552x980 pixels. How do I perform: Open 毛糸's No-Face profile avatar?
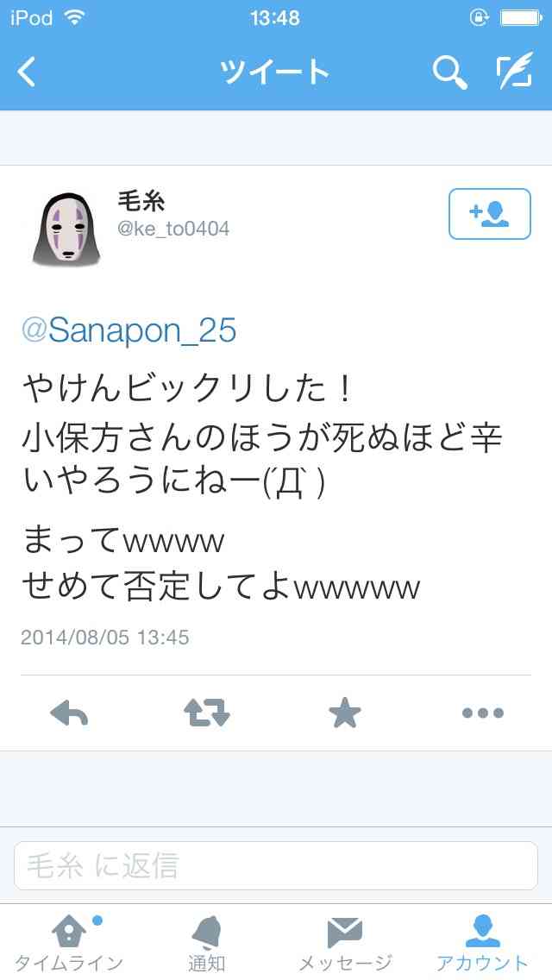[66, 229]
